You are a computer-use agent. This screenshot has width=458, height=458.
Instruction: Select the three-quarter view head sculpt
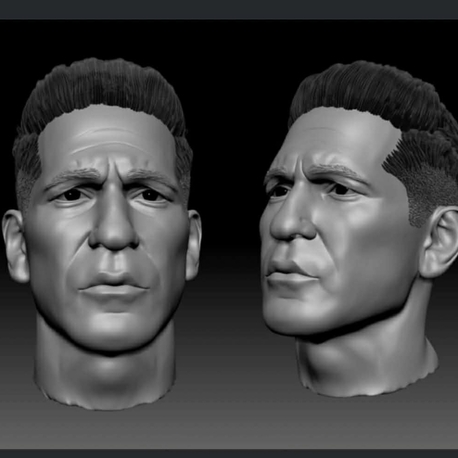click(x=359, y=229)
